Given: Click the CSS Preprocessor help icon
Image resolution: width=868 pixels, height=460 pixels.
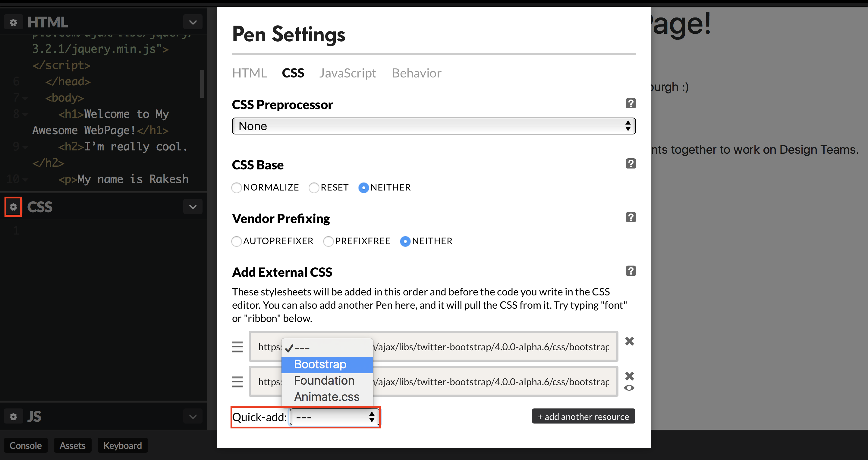Looking at the screenshot, I should (x=631, y=103).
